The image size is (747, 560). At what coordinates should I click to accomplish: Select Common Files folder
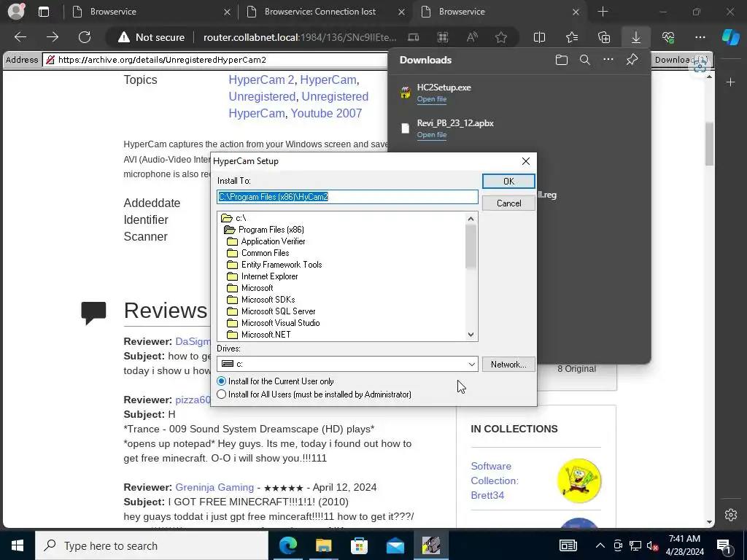(258, 253)
